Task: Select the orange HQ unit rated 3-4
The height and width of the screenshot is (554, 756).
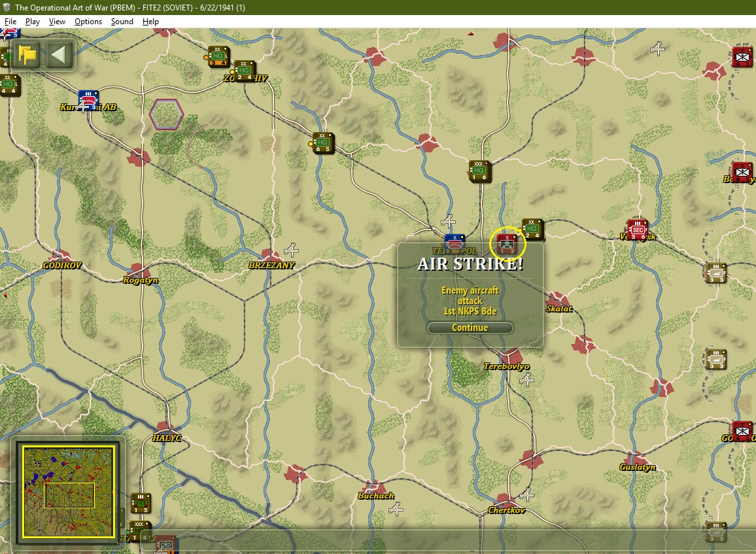Action: tap(218, 56)
